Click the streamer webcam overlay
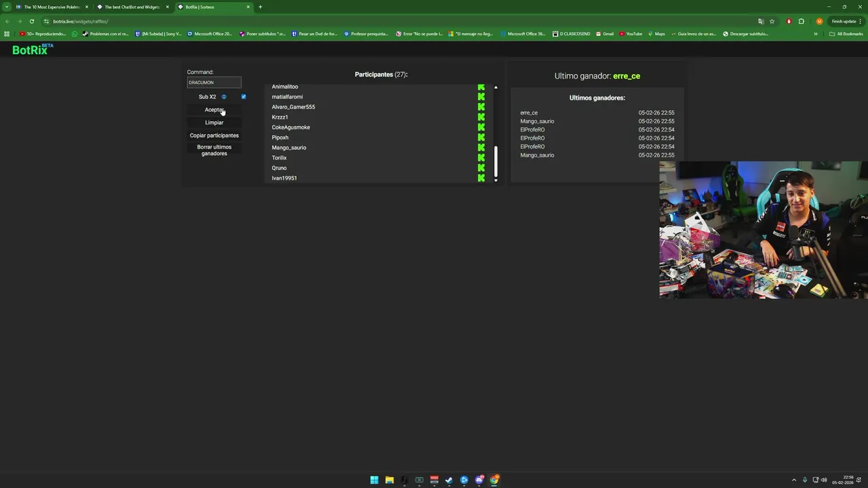The image size is (868, 488). [x=764, y=230]
